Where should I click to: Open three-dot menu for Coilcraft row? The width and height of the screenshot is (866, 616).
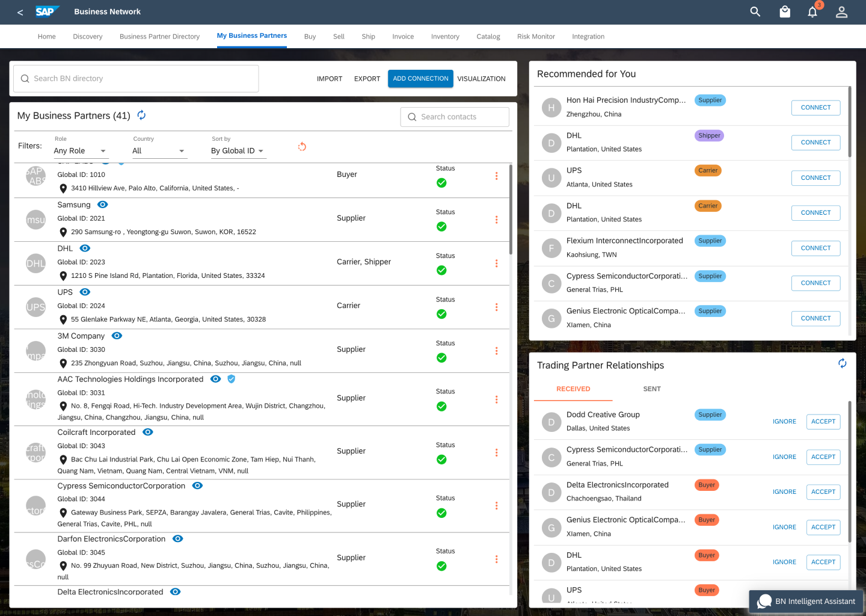[496, 452]
